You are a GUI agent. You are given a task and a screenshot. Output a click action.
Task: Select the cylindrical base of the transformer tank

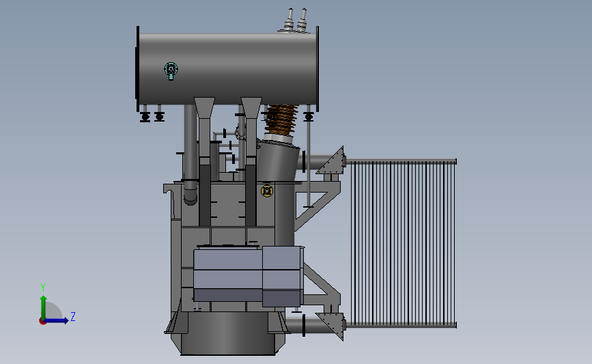[x=227, y=334]
